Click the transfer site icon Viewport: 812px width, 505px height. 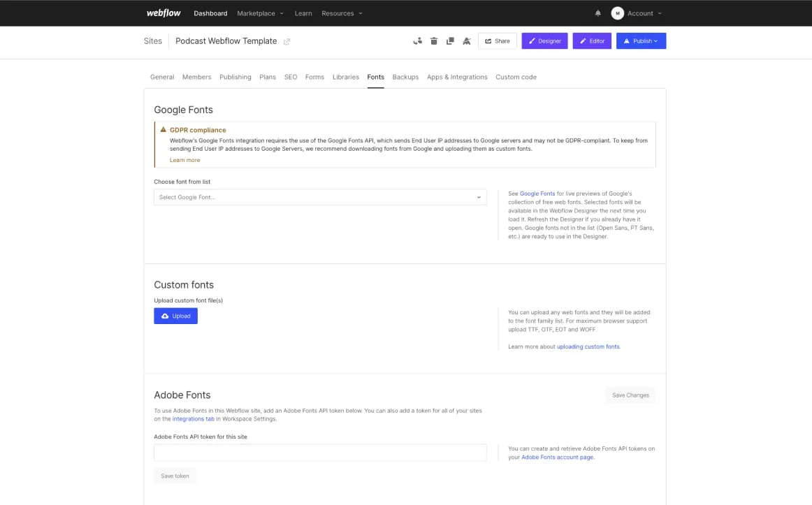pyautogui.click(x=417, y=41)
